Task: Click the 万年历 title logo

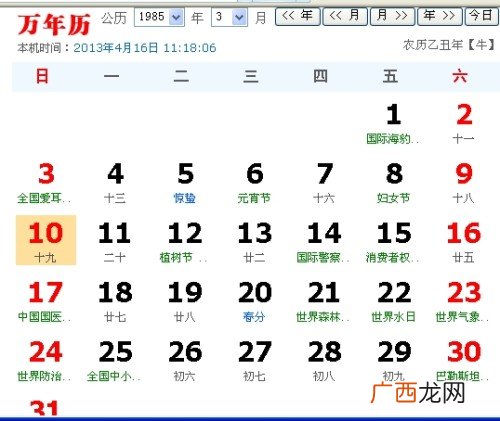Action: [x=54, y=24]
